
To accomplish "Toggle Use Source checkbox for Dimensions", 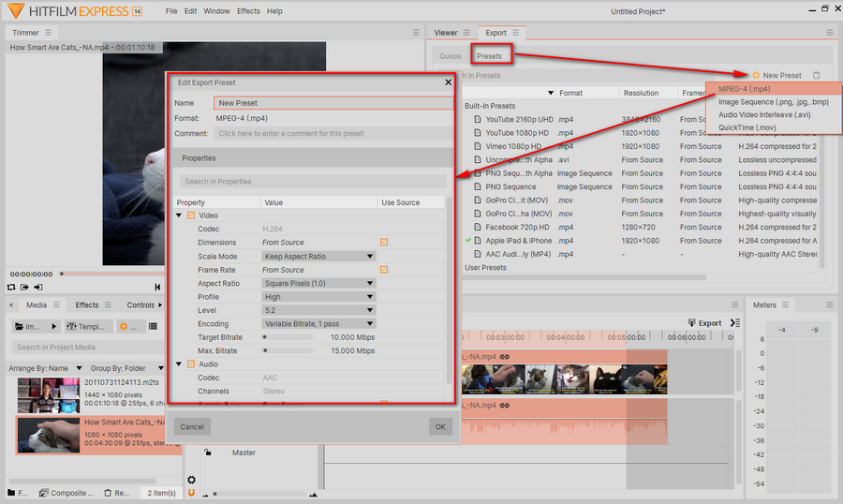I will pyautogui.click(x=384, y=243).
